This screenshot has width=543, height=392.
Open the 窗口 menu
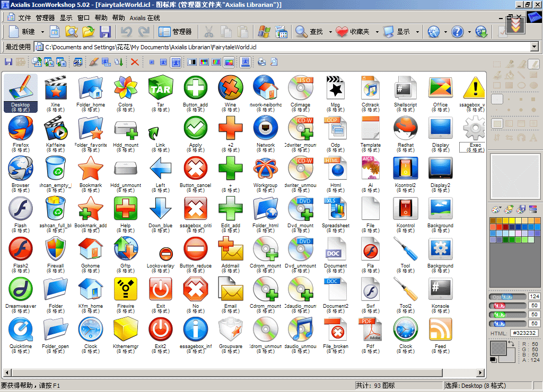[83, 17]
